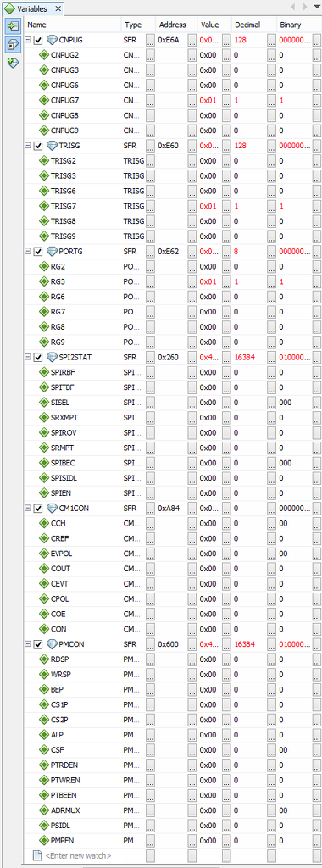This screenshot has width=322, height=868.
Task: Select the PTBEEN row name
Action: coord(64,795)
